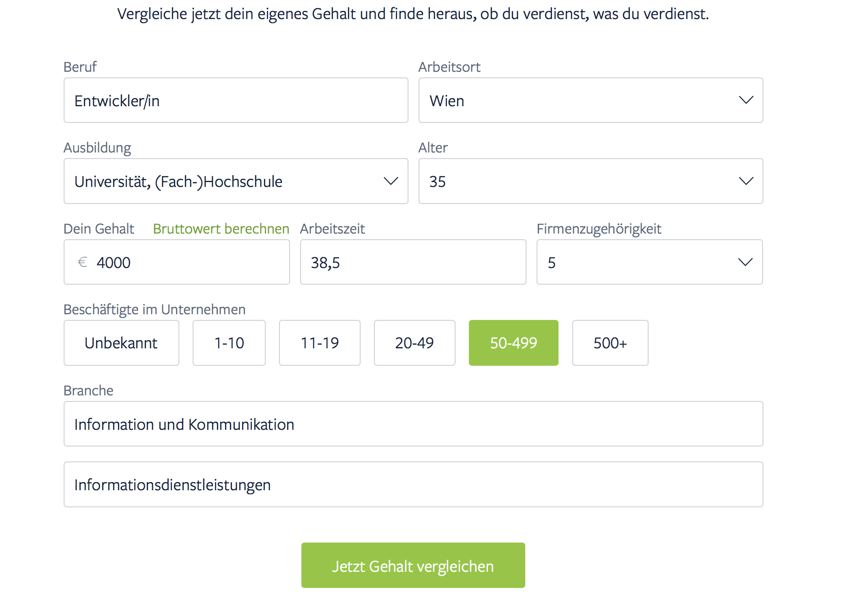Click the euro symbol in the salary field
This screenshot has height=605, width=868.
pyautogui.click(x=83, y=262)
